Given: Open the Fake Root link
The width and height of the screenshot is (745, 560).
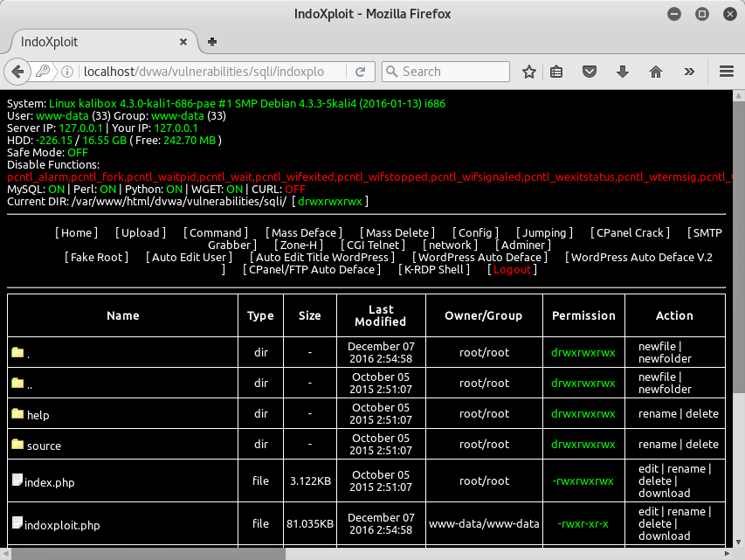Looking at the screenshot, I should point(96,258).
